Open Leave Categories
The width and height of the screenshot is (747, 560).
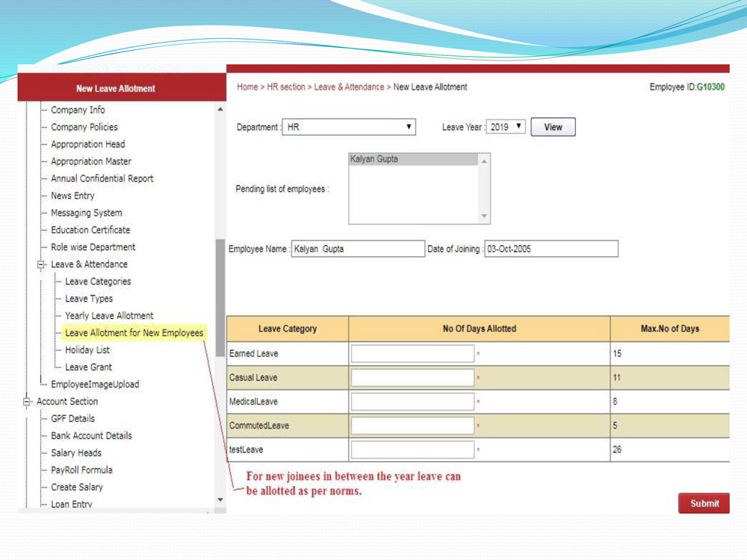click(98, 281)
